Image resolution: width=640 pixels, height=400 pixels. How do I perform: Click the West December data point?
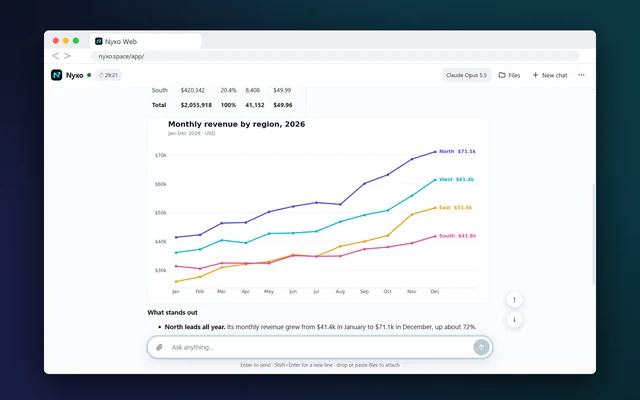click(x=435, y=180)
